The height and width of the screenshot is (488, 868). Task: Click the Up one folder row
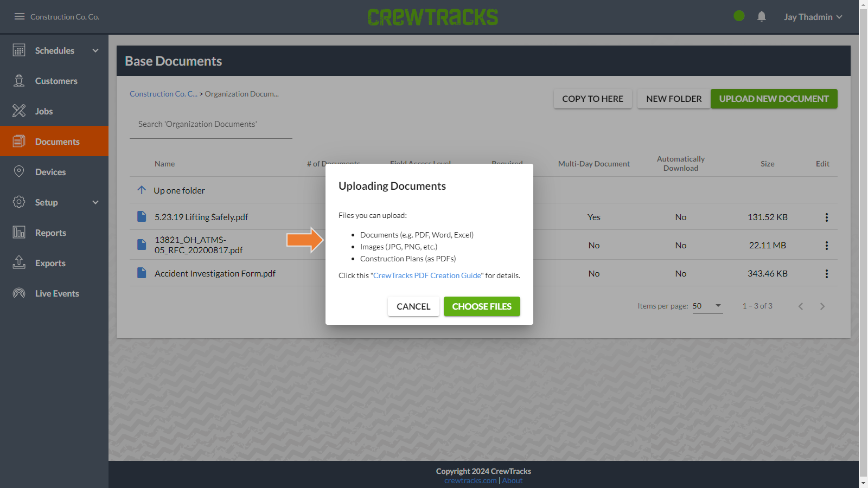(x=483, y=190)
